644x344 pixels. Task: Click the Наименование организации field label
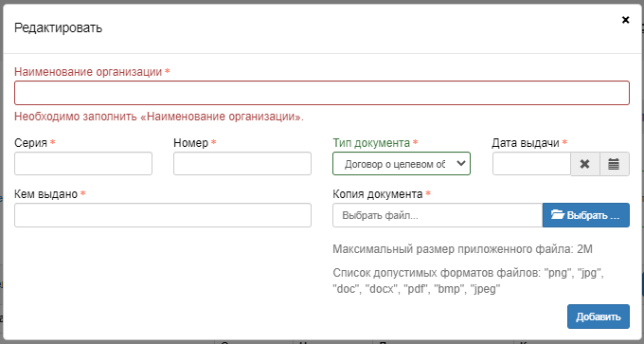point(88,72)
